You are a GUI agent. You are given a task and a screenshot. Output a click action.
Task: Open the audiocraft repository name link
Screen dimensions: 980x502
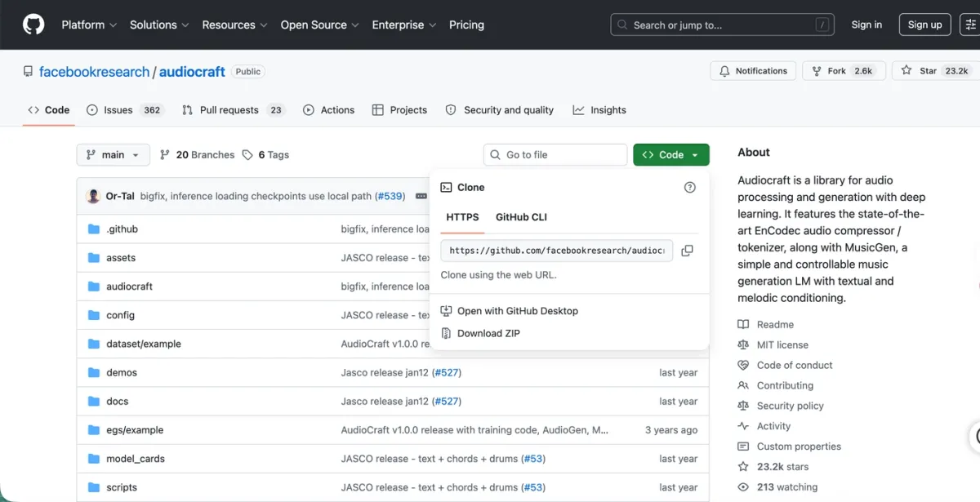tap(192, 72)
